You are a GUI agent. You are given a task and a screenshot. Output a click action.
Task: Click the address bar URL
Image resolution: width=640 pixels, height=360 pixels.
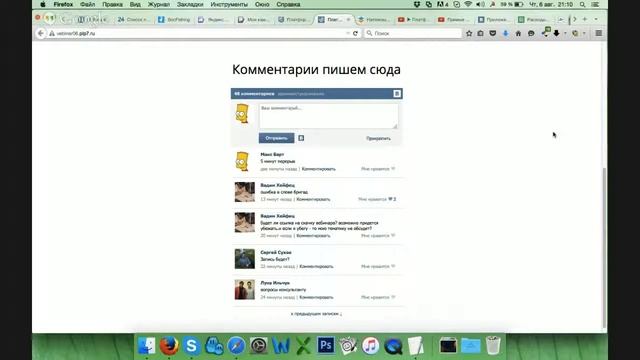[x=76, y=33]
